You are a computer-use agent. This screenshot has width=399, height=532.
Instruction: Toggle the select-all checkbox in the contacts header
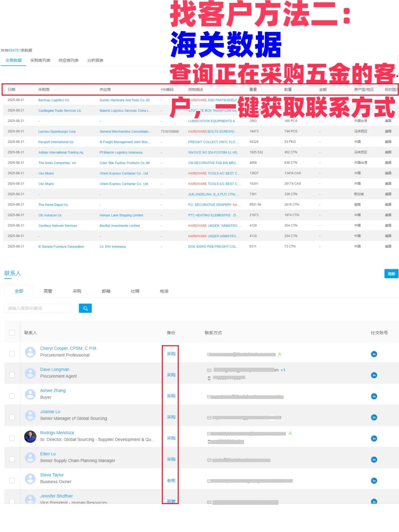tap(12, 332)
